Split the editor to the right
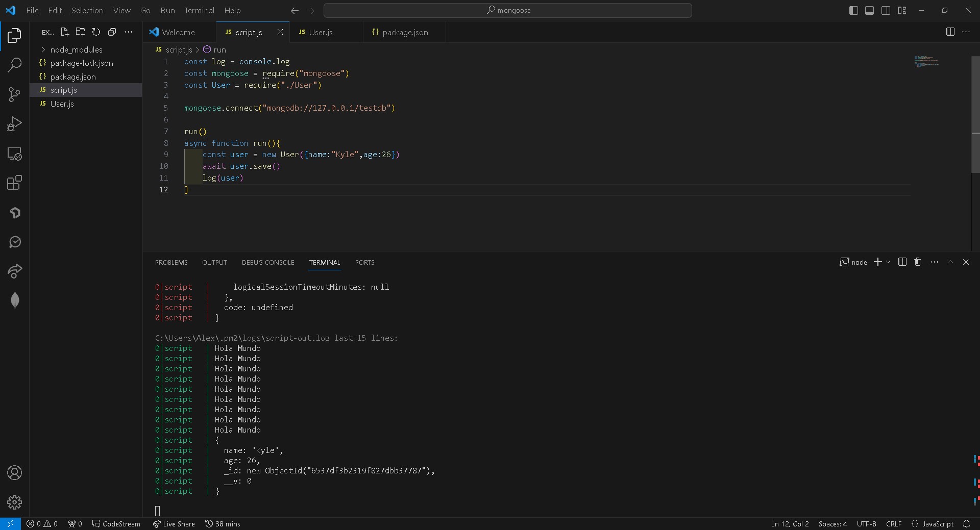 tap(950, 32)
